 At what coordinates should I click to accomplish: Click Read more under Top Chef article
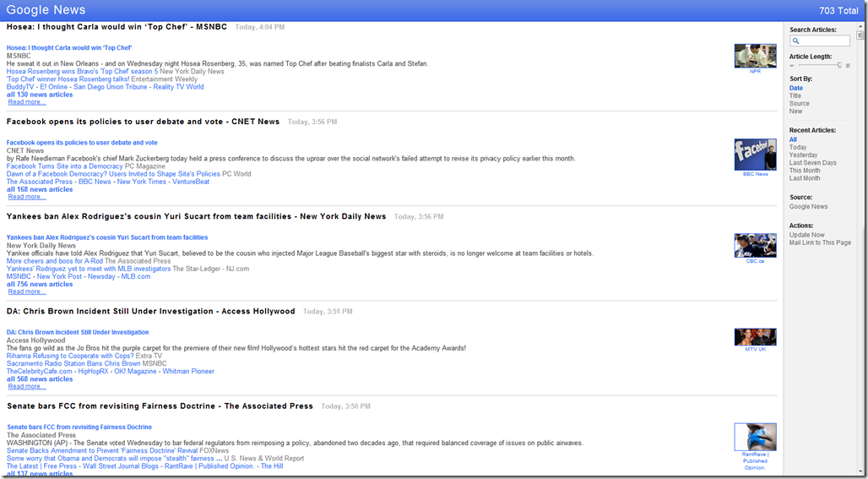(27, 102)
